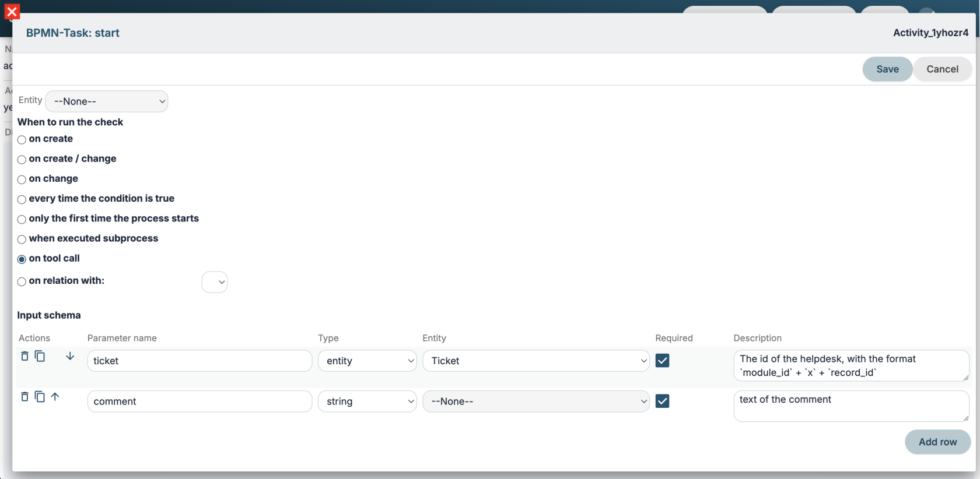
Task: Edit the helpdesk id description text area
Action: pyautogui.click(x=851, y=365)
